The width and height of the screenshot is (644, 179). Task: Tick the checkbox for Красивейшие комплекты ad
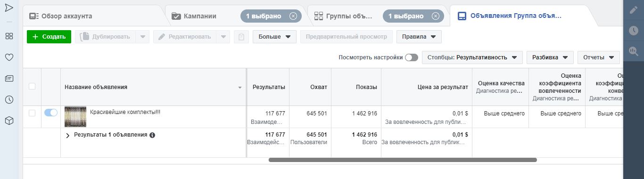click(32, 113)
